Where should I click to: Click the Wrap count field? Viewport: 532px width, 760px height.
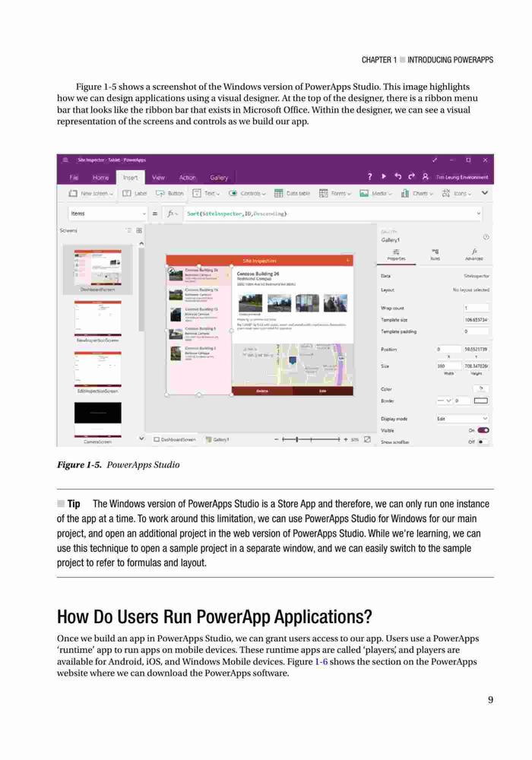pos(476,308)
